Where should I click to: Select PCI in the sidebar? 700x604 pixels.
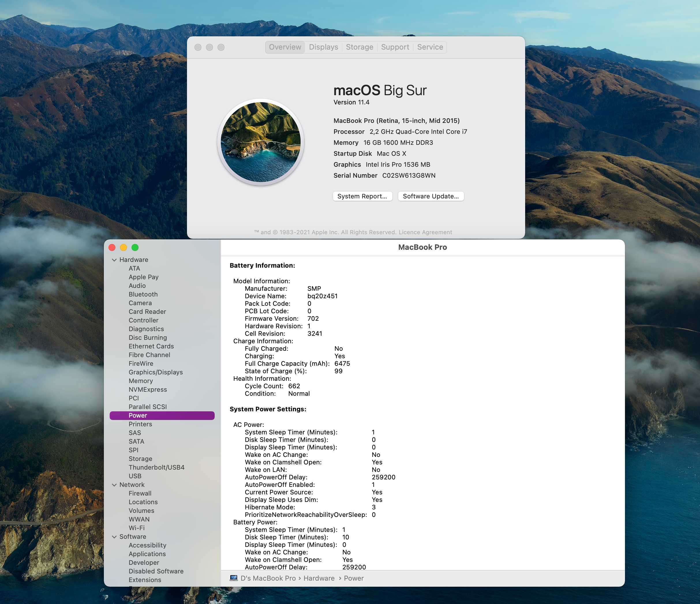133,398
